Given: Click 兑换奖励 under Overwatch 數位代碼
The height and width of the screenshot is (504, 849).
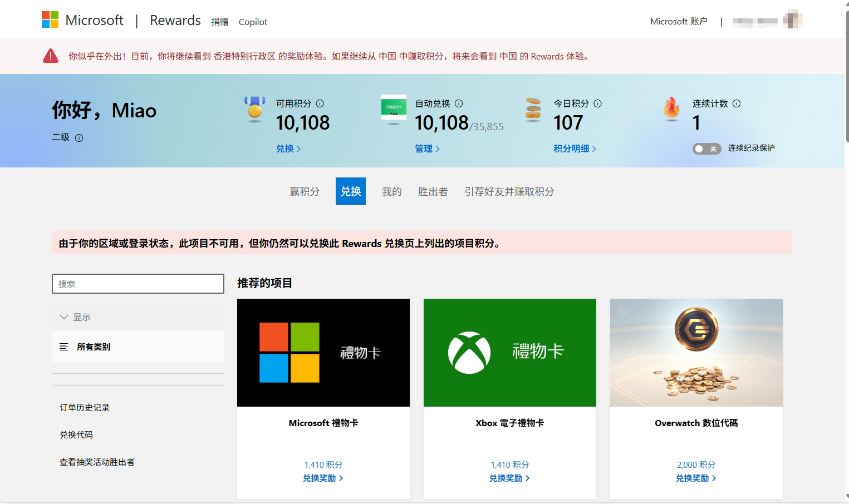Looking at the screenshot, I should coord(696,478).
